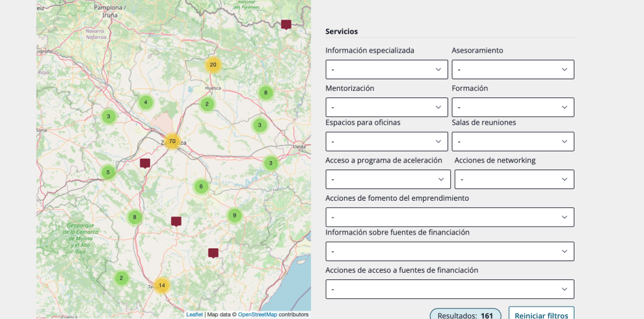Click the cluster marker 8 in the southwest

tap(135, 217)
